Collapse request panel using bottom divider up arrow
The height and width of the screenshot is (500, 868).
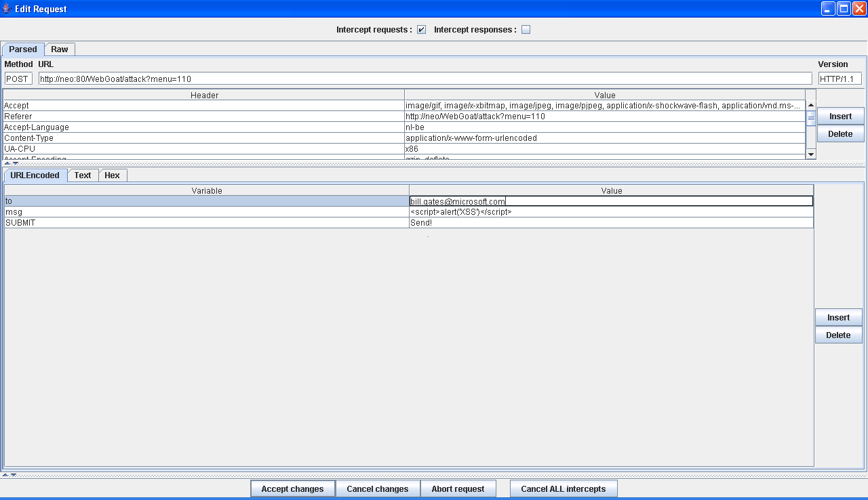coord(5,475)
